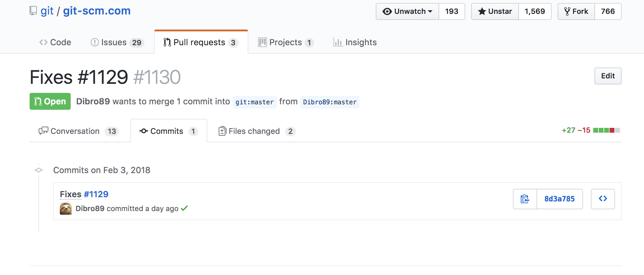Open Dibro89 author link in PR header
This screenshot has width=644, height=275.
(x=93, y=101)
